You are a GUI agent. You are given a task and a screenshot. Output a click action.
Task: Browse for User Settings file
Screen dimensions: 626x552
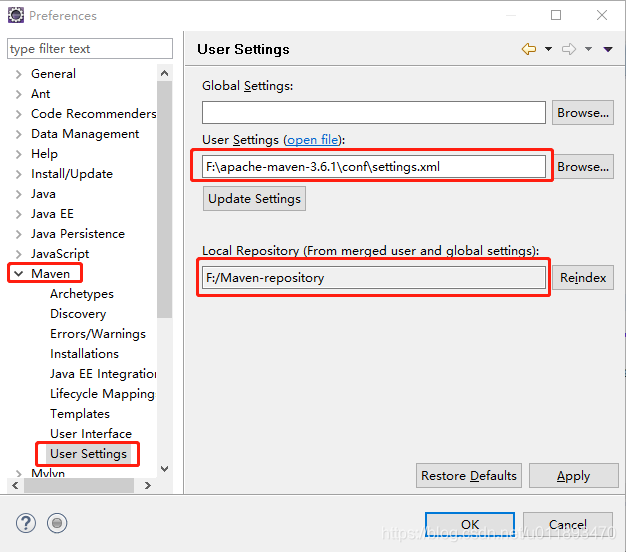pyautogui.click(x=583, y=167)
